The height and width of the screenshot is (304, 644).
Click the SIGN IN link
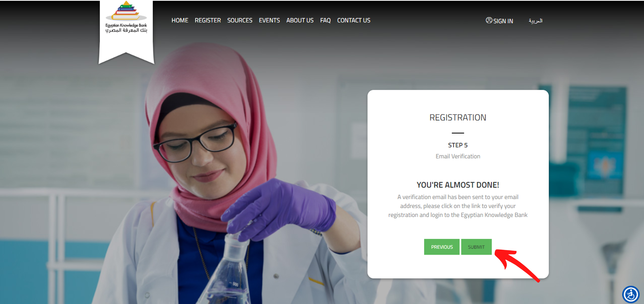coord(503,21)
